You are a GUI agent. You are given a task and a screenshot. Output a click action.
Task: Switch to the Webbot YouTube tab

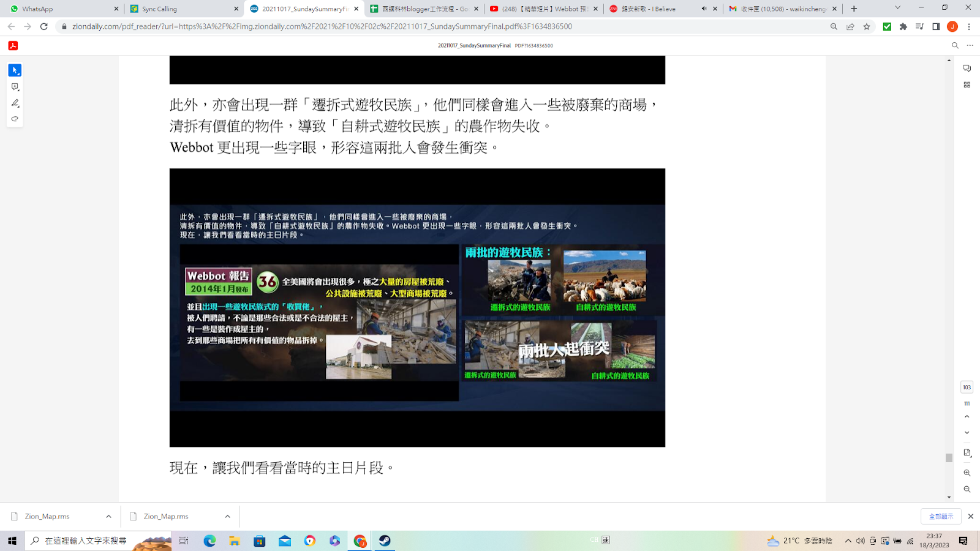tap(543, 9)
